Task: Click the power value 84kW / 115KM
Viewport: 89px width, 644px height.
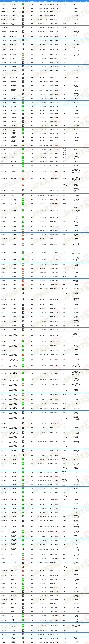Action: tap(54, 49)
